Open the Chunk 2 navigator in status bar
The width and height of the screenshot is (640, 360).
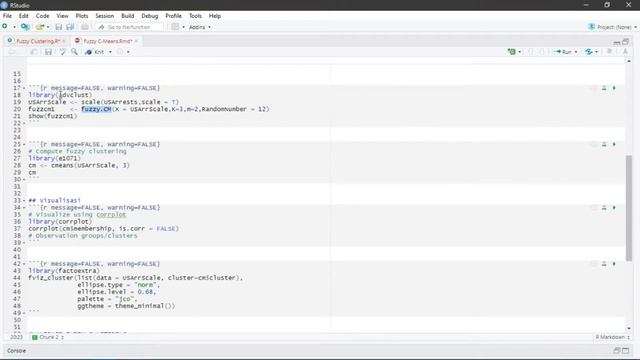(x=48, y=337)
